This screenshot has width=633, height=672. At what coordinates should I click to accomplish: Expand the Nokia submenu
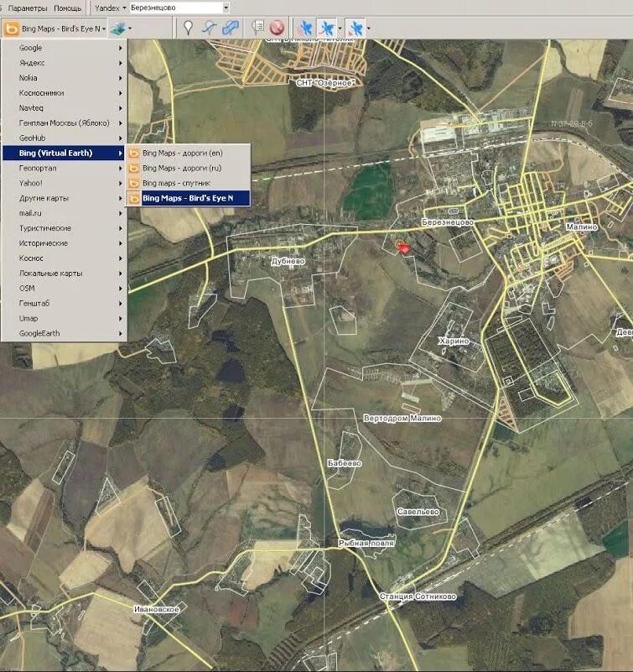coord(65,78)
